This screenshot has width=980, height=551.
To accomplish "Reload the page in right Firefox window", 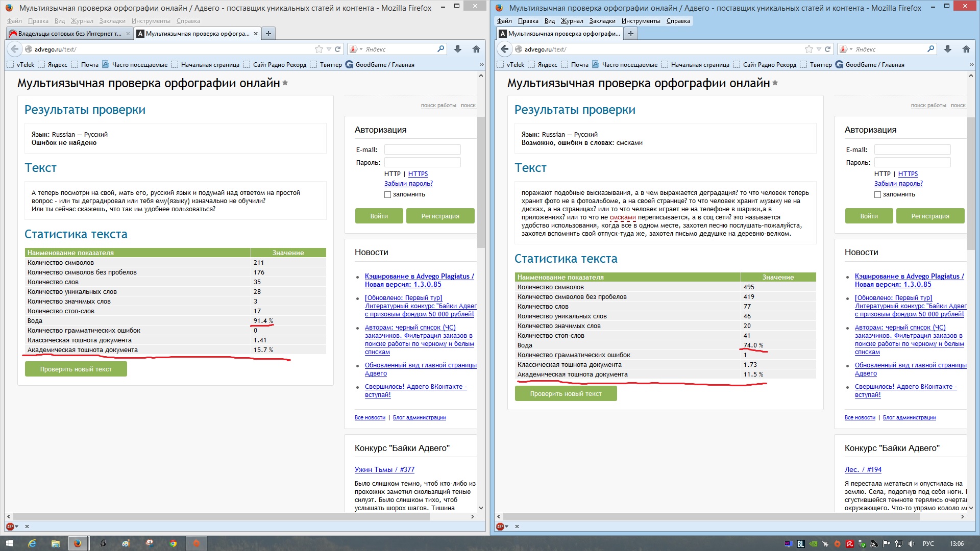I will pos(827,49).
